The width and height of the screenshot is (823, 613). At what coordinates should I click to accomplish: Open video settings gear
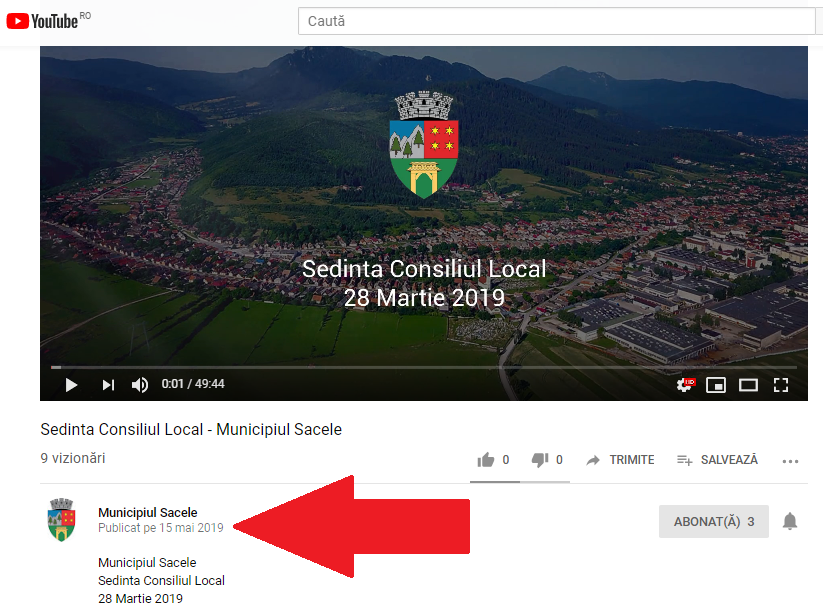[685, 384]
